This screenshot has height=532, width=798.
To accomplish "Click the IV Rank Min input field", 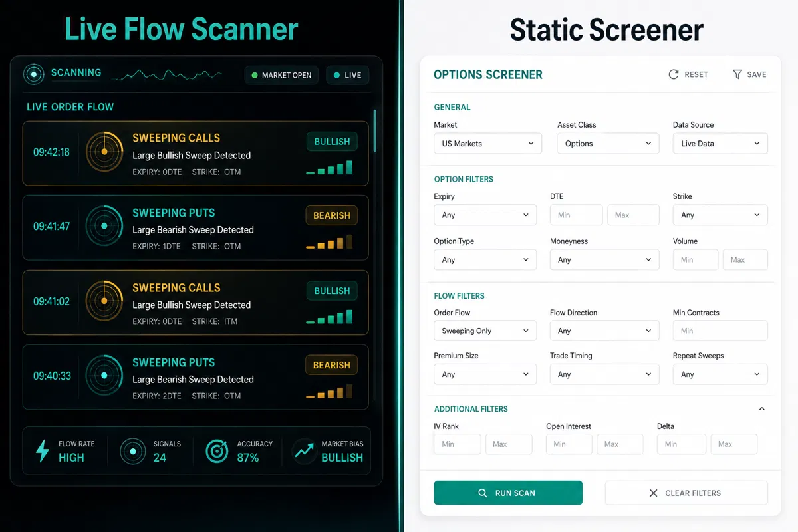I will coord(458,444).
